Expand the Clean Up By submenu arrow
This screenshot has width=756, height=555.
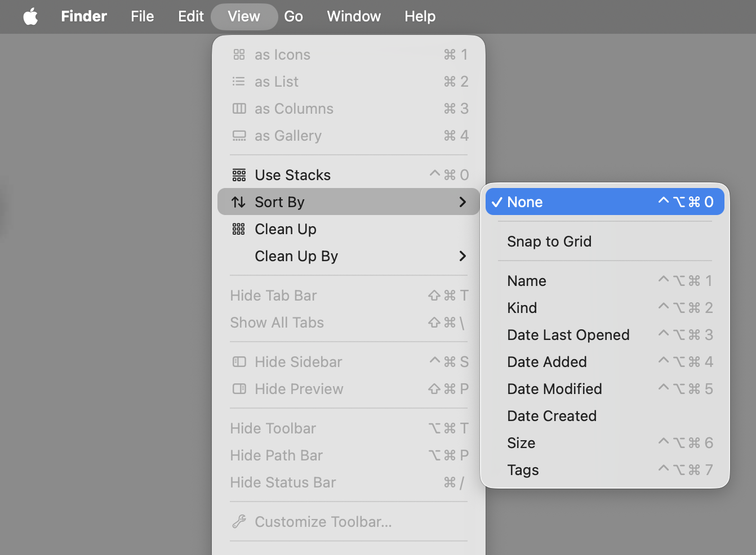(463, 256)
